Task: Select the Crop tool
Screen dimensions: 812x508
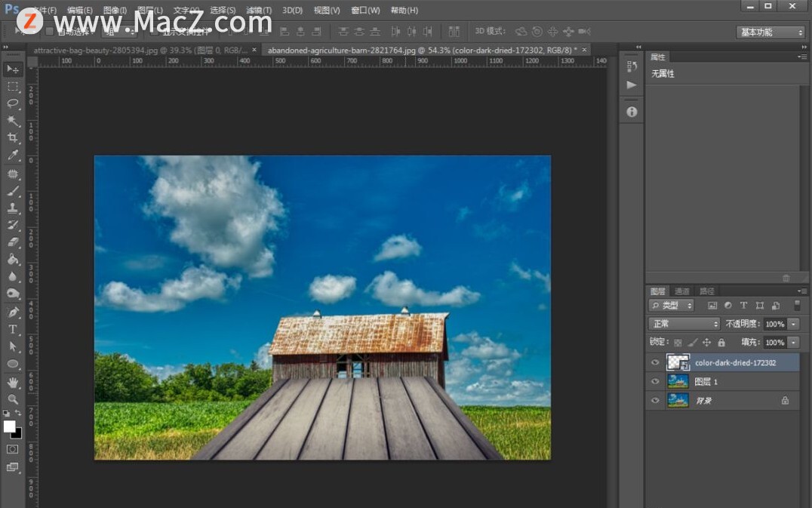Action: click(13, 137)
